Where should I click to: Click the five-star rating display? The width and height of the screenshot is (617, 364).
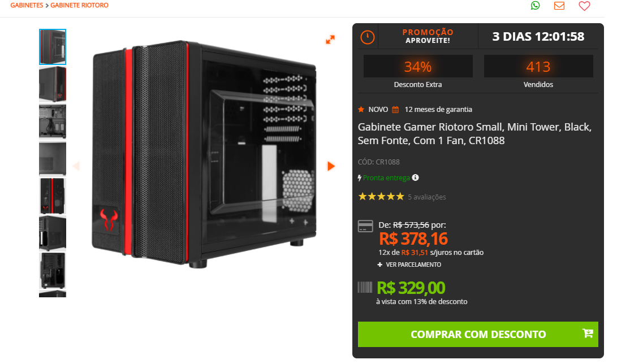click(x=381, y=197)
